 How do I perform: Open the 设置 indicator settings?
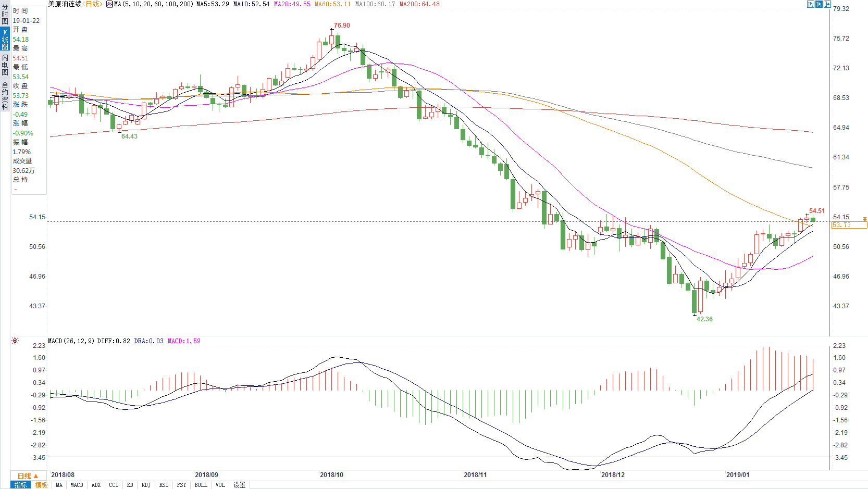pyautogui.click(x=239, y=485)
